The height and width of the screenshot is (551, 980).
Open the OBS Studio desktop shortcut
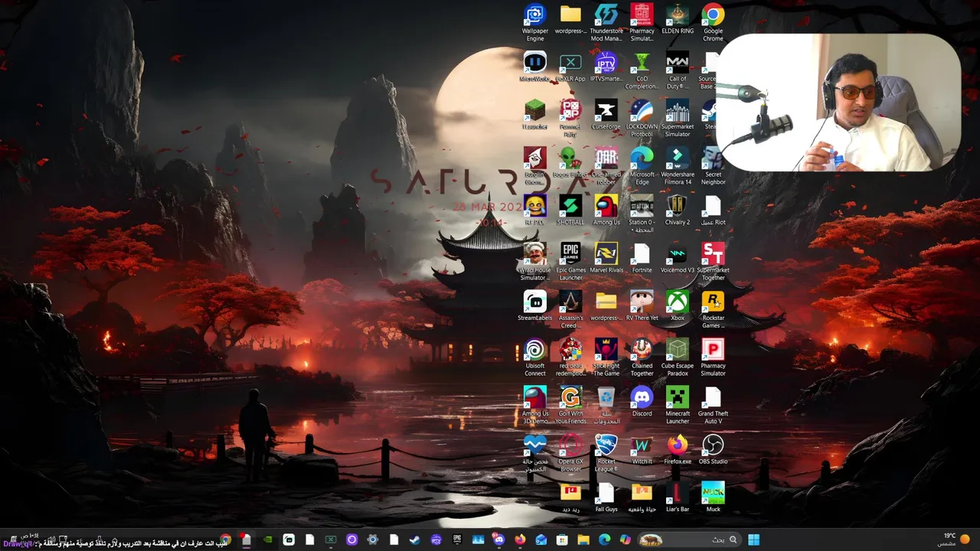pos(713,450)
